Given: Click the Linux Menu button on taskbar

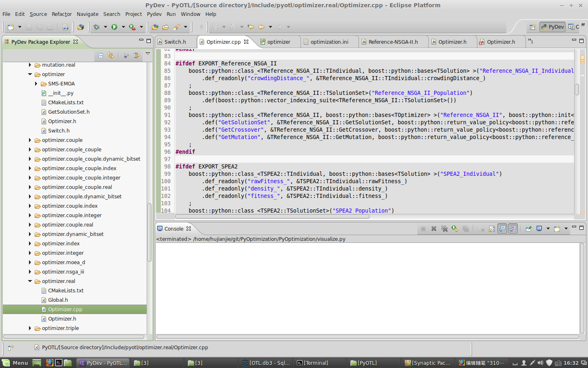Looking at the screenshot, I should (x=15, y=363).
